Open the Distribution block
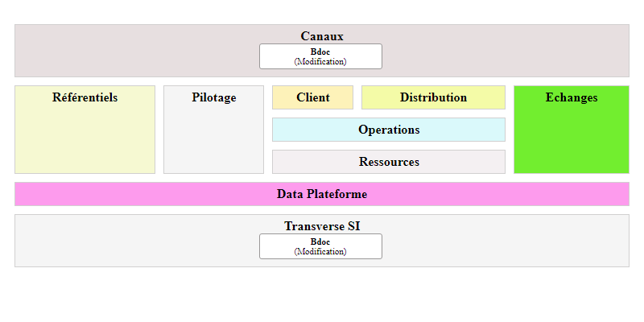This screenshot has height=322, width=644. [433, 97]
